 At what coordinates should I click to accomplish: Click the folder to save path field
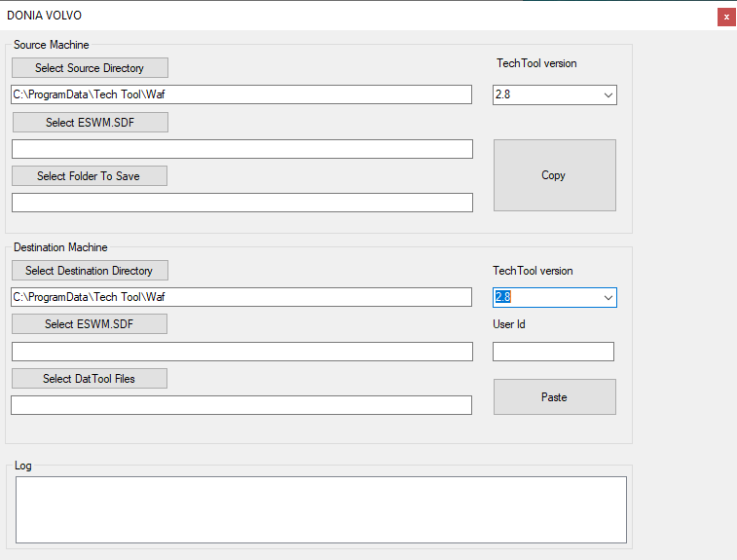[x=242, y=203]
